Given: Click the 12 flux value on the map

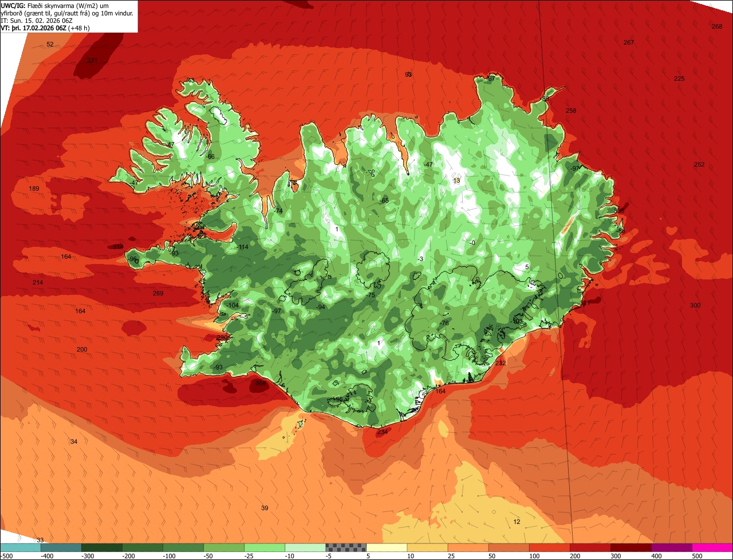Looking at the screenshot, I should pyautogui.click(x=517, y=522).
